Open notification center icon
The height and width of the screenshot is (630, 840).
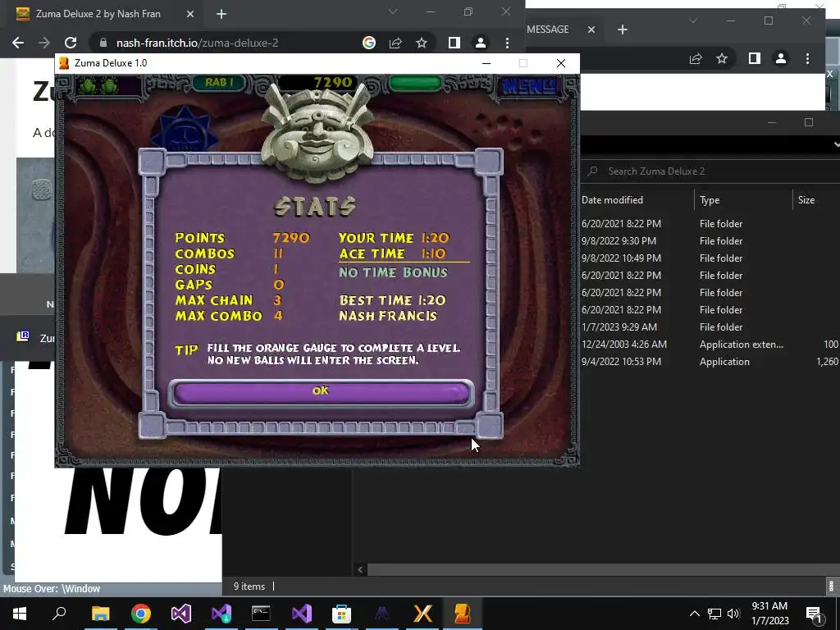pyautogui.click(x=814, y=614)
